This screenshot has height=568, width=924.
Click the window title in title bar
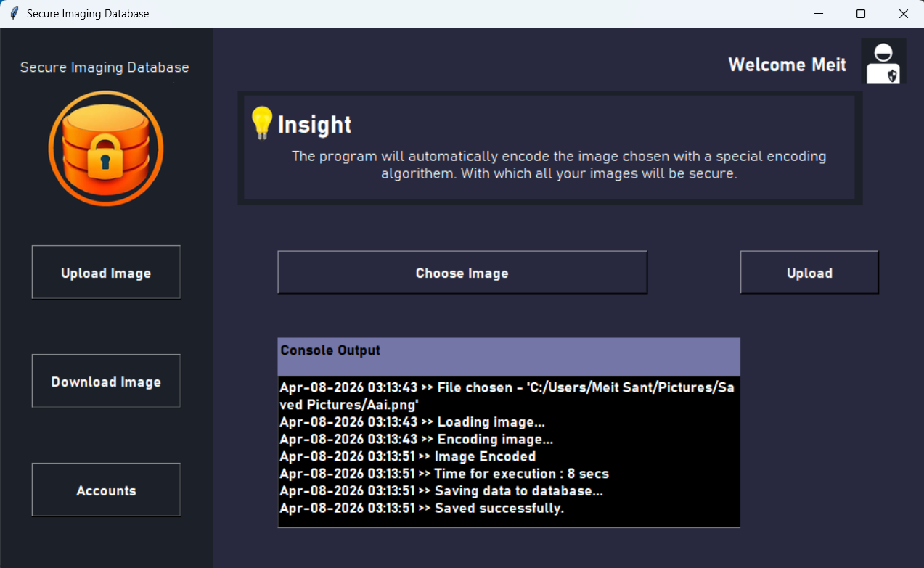88,14
